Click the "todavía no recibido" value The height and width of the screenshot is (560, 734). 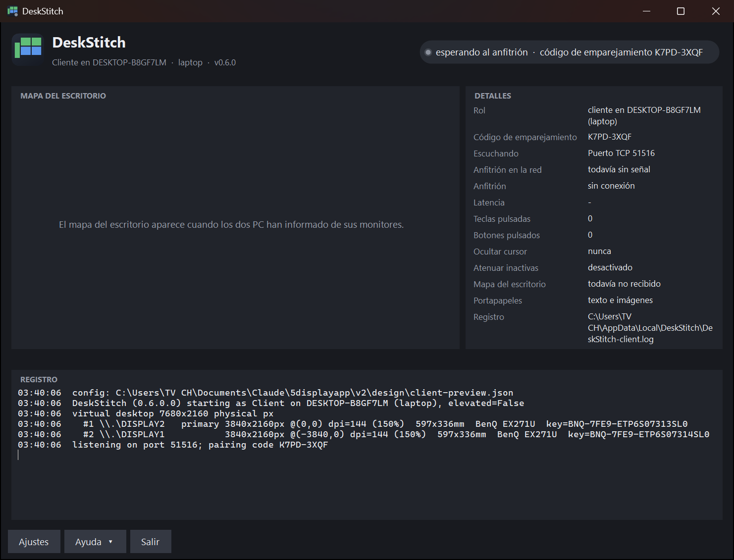click(x=624, y=284)
